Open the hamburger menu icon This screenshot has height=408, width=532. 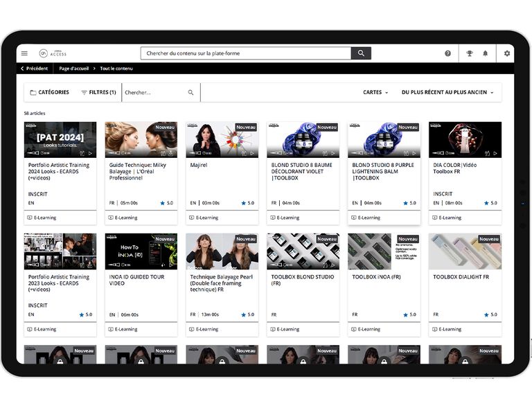pyautogui.click(x=24, y=53)
